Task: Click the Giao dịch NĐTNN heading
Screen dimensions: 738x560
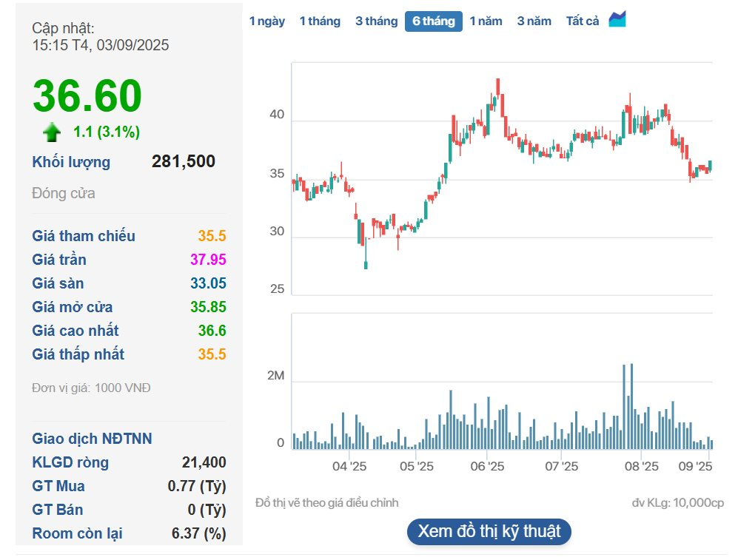Action: tap(91, 438)
